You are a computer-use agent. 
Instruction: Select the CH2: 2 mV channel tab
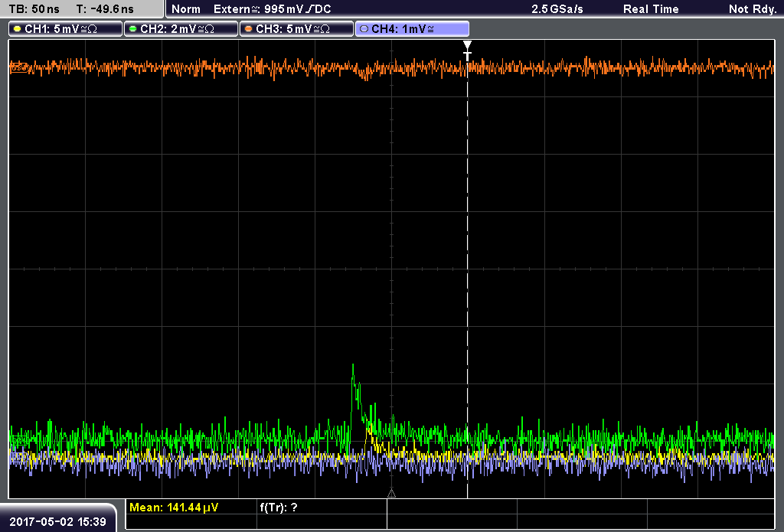point(181,29)
